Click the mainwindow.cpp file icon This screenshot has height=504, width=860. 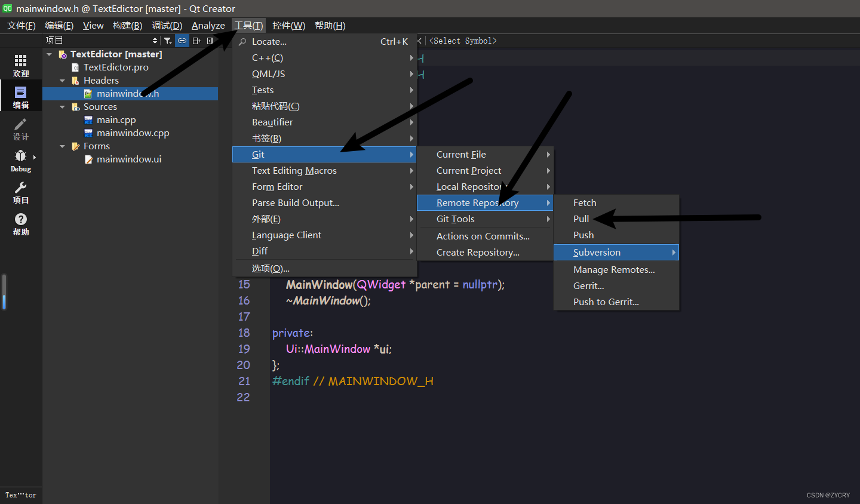(x=88, y=133)
